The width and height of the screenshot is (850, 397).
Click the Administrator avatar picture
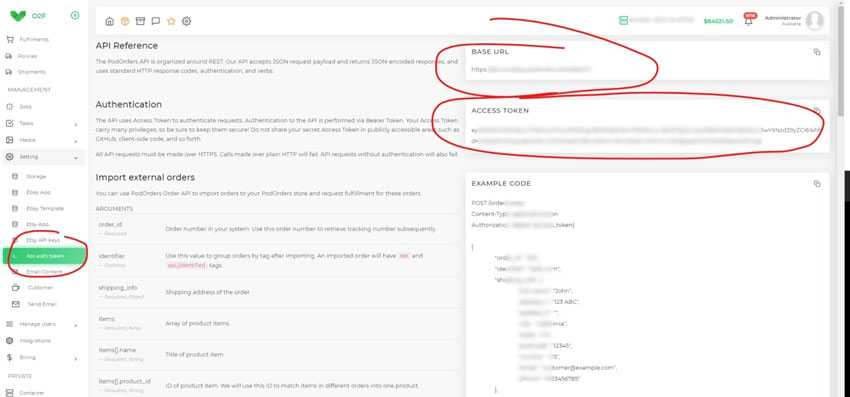814,21
